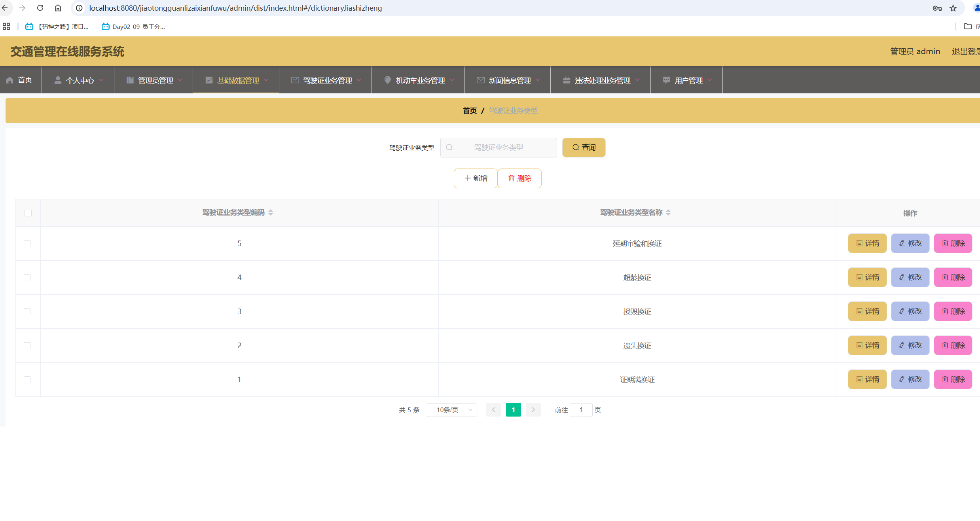Click 修改 for the 超龄换证 row
980x521 pixels.
(x=910, y=277)
